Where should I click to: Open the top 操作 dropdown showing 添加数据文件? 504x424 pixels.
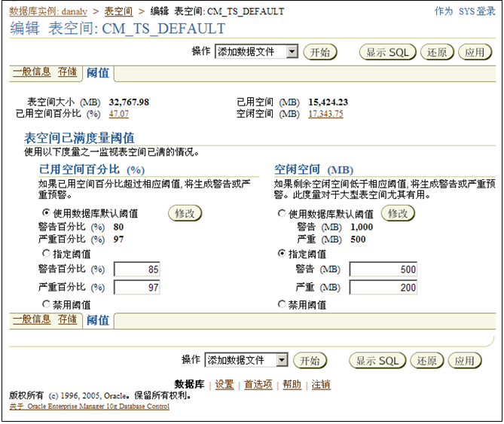[x=256, y=52]
